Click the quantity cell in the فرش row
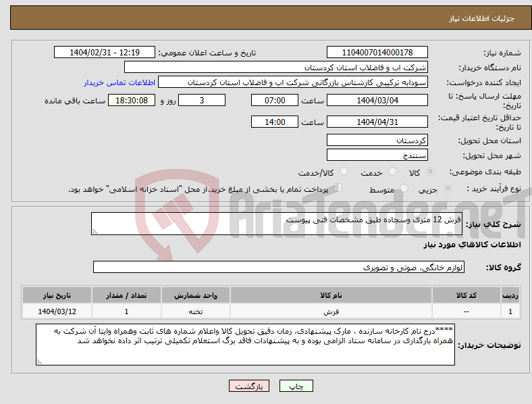Screen dimensions: 532x404 pos(126,311)
